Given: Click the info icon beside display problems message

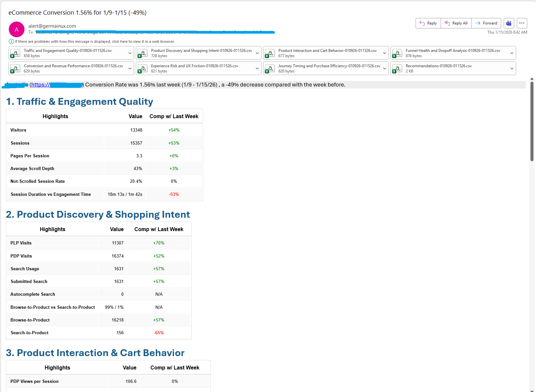Looking at the screenshot, I should tap(11, 41).
